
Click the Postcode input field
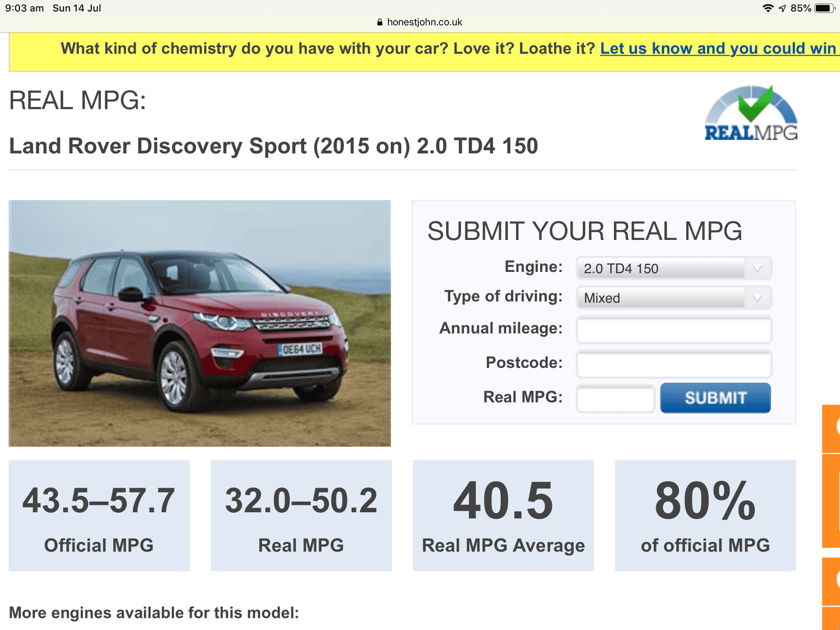[x=674, y=364]
